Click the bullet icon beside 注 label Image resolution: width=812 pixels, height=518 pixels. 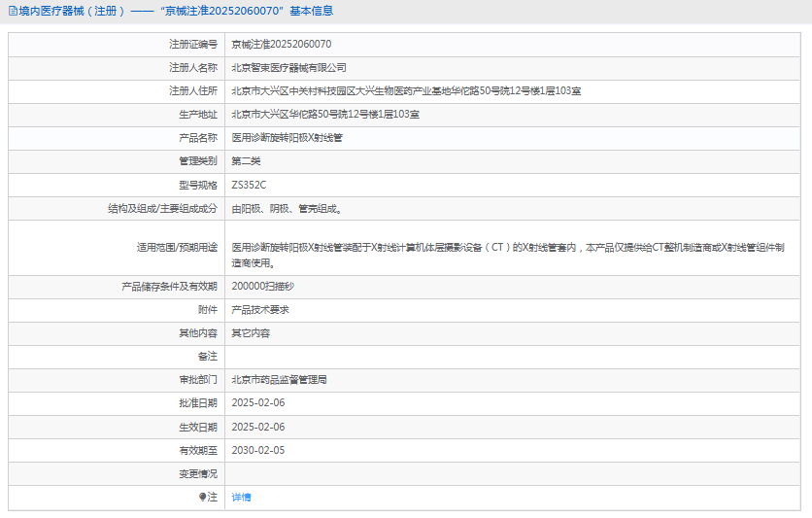click(x=202, y=498)
